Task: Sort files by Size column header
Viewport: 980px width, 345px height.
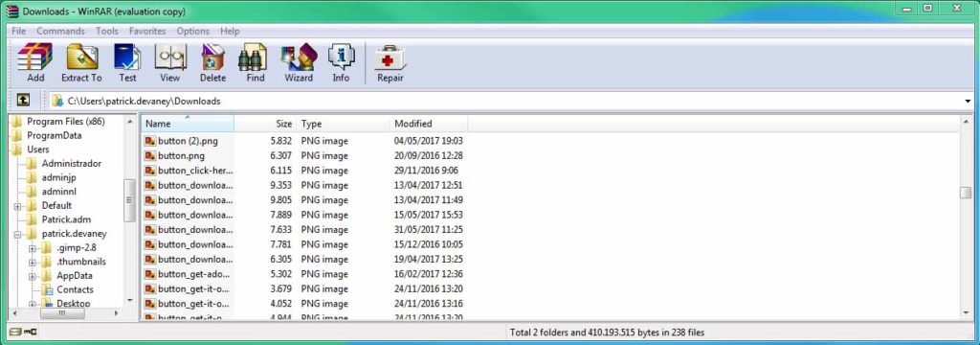Action: pyautogui.click(x=265, y=124)
